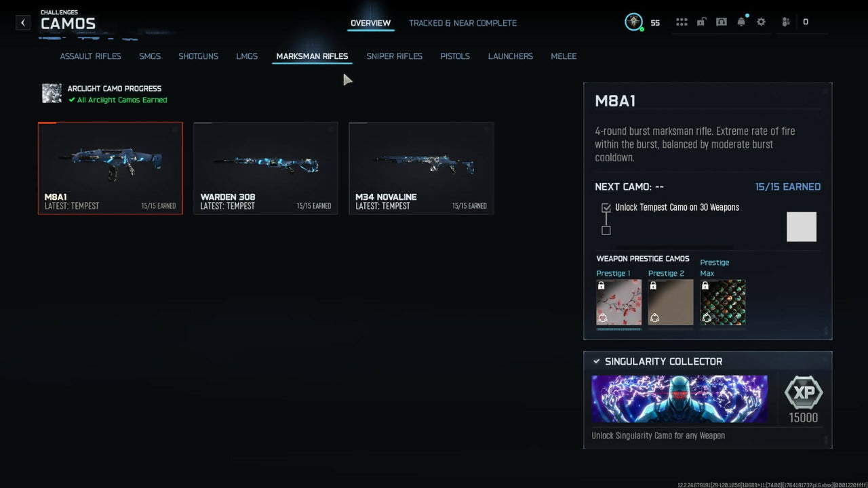Open the settings gear
This screenshot has height=488, width=868.
click(x=761, y=22)
